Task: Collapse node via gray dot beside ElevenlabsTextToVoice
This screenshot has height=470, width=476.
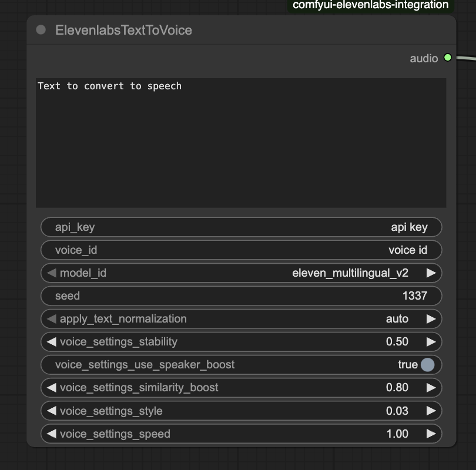Action: pyautogui.click(x=41, y=30)
